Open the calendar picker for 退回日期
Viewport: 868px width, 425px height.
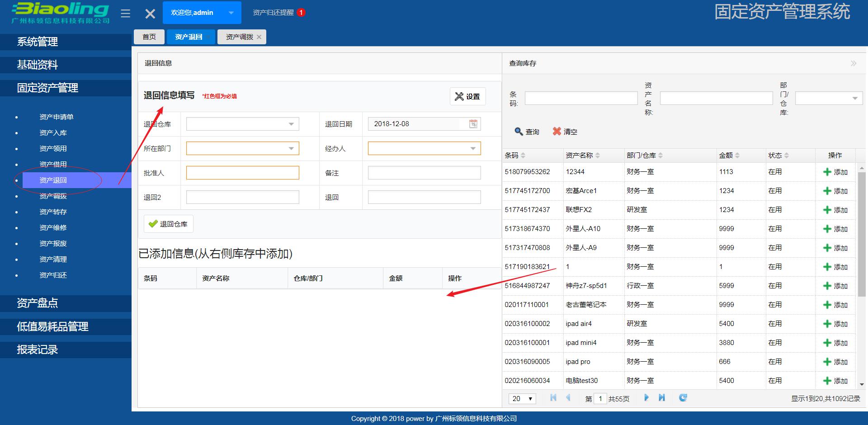473,123
